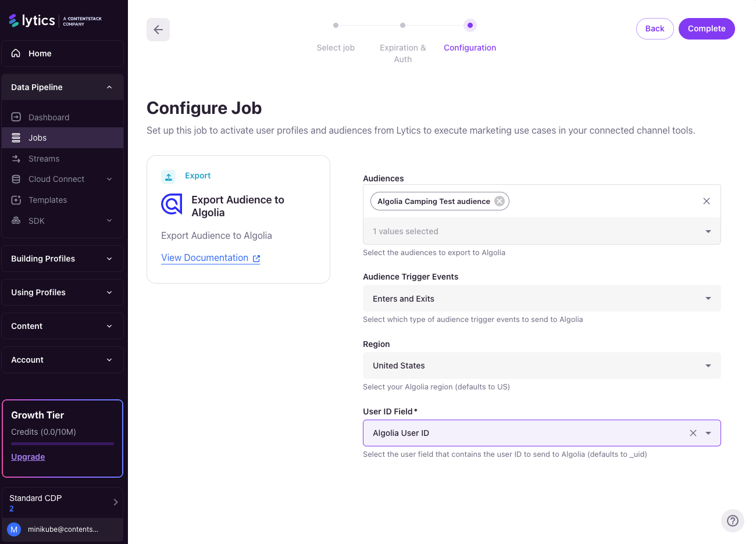Go to Home in sidebar

(x=62, y=53)
